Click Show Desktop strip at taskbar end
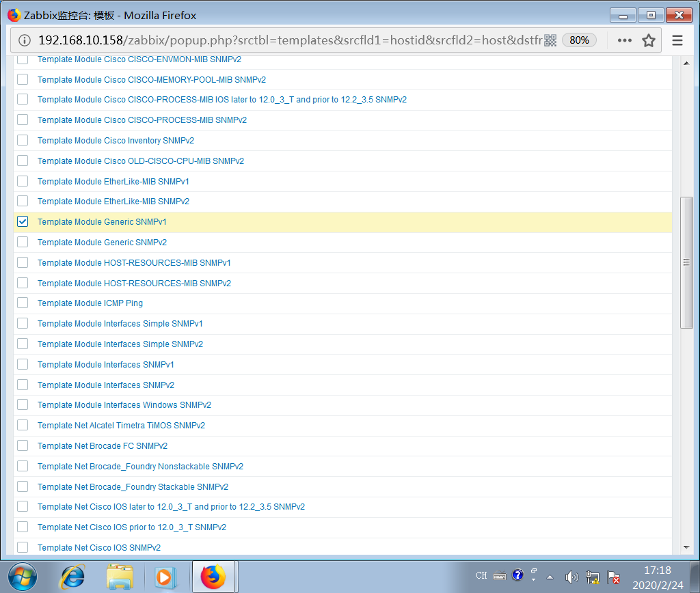The height and width of the screenshot is (593, 700). (x=695, y=577)
